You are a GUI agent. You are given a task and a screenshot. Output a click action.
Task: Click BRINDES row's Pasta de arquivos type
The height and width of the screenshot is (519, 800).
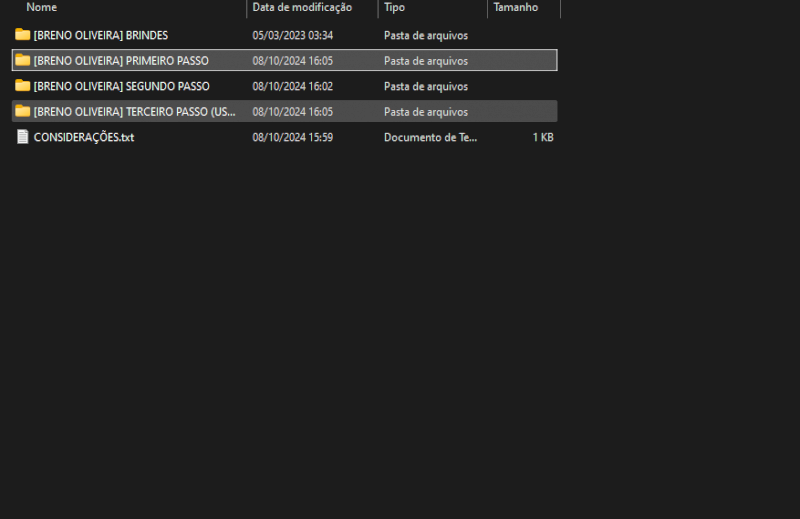pos(426,35)
